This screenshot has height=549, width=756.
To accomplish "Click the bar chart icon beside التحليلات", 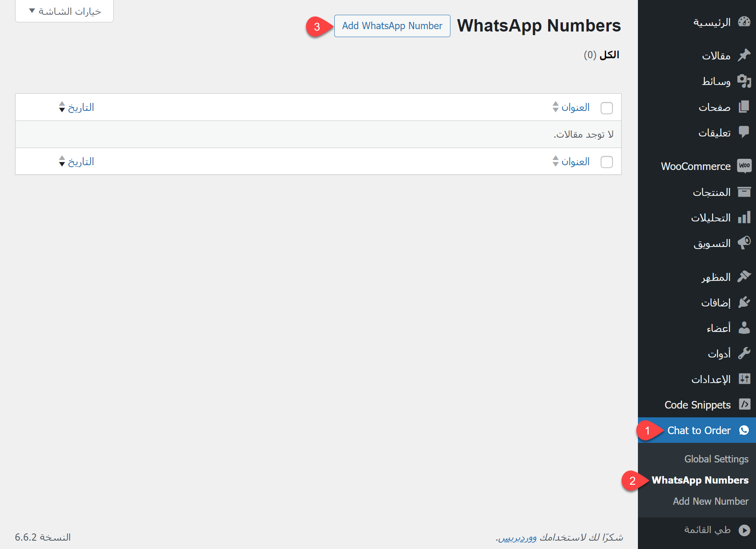I will [x=744, y=217].
